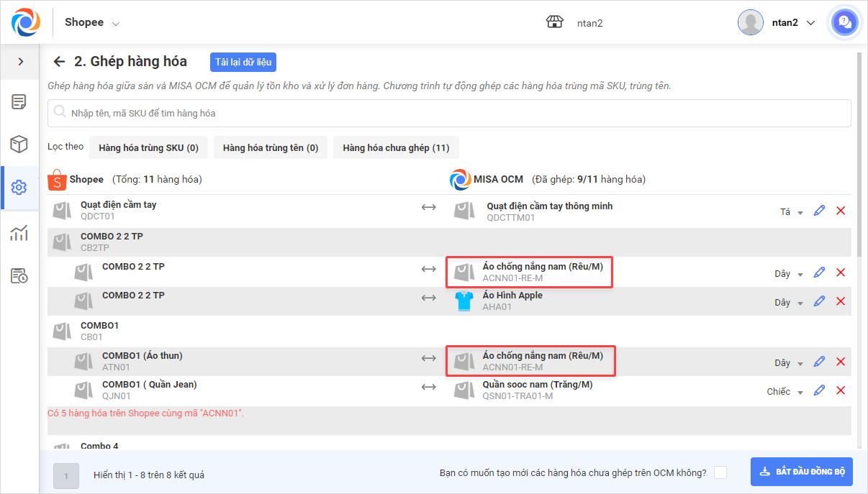868x494 pixels.
Task: Edit the Quần sooc nam (Trắng/M) mapping
Action: (x=819, y=390)
